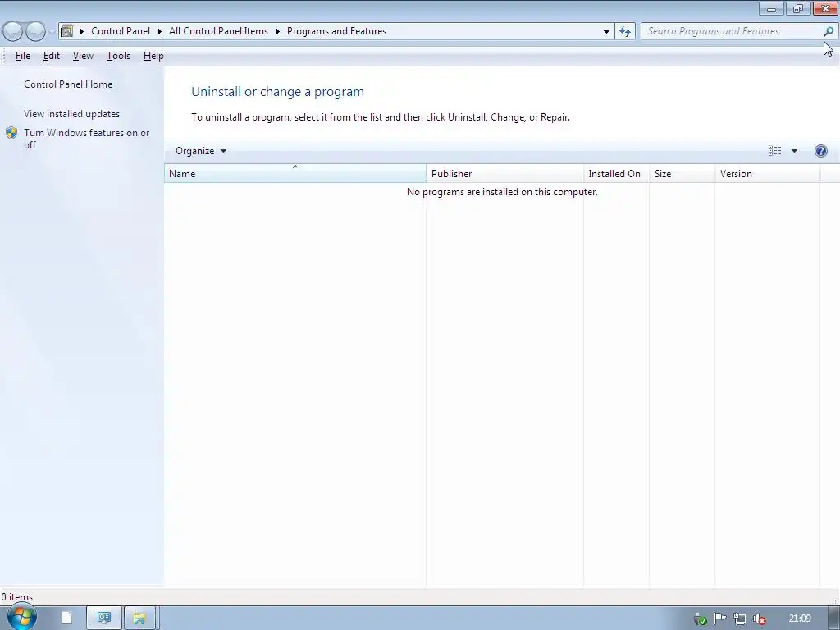Minimize the Programs and Features window
840x630 pixels.
coord(771,8)
